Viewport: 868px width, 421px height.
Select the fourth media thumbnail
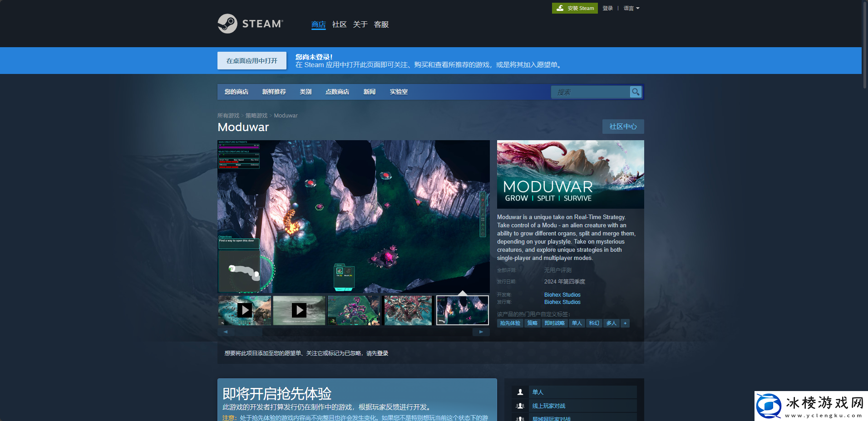[x=408, y=310]
